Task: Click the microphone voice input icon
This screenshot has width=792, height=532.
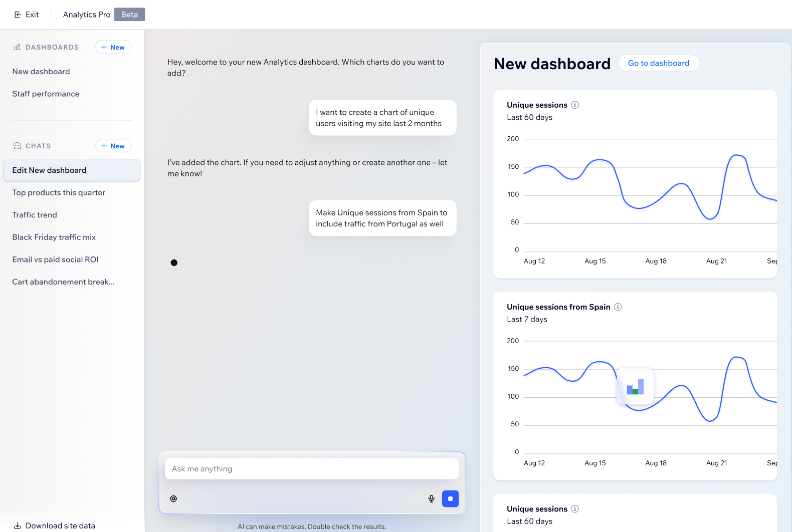Action: click(431, 498)
